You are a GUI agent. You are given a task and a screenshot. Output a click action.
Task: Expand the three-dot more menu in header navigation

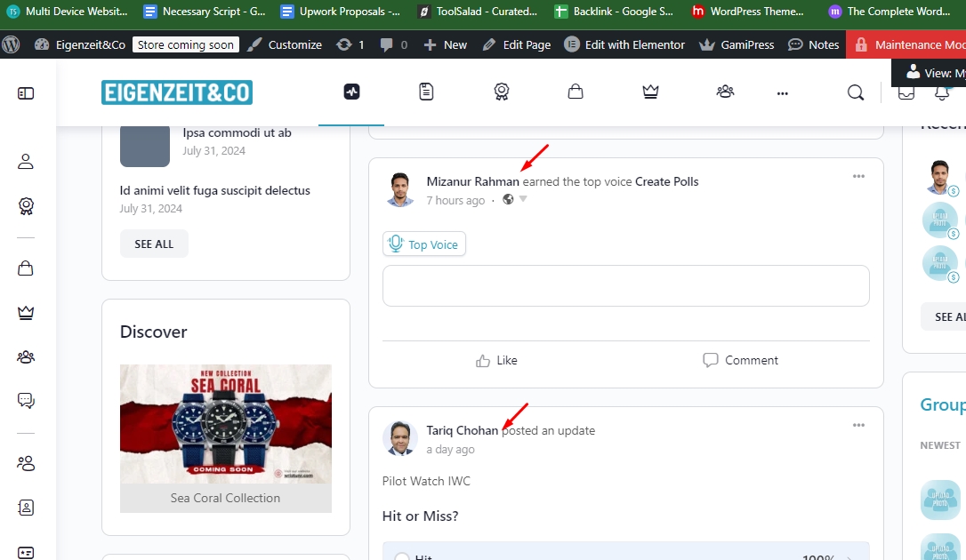(783, 93)
